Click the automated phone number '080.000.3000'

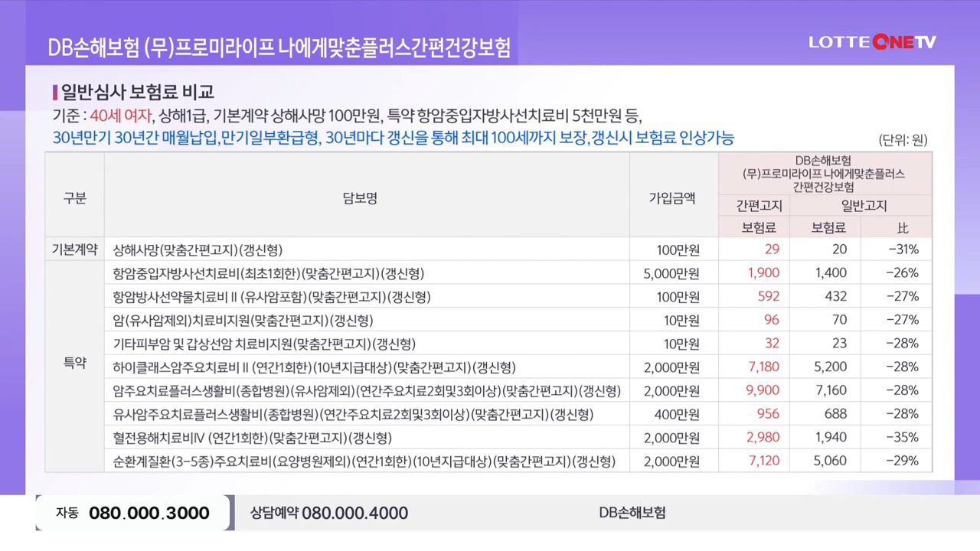(149, 513)
